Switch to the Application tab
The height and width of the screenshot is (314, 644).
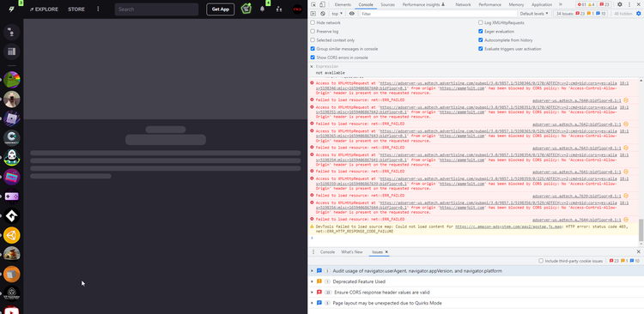click(542, 4)
